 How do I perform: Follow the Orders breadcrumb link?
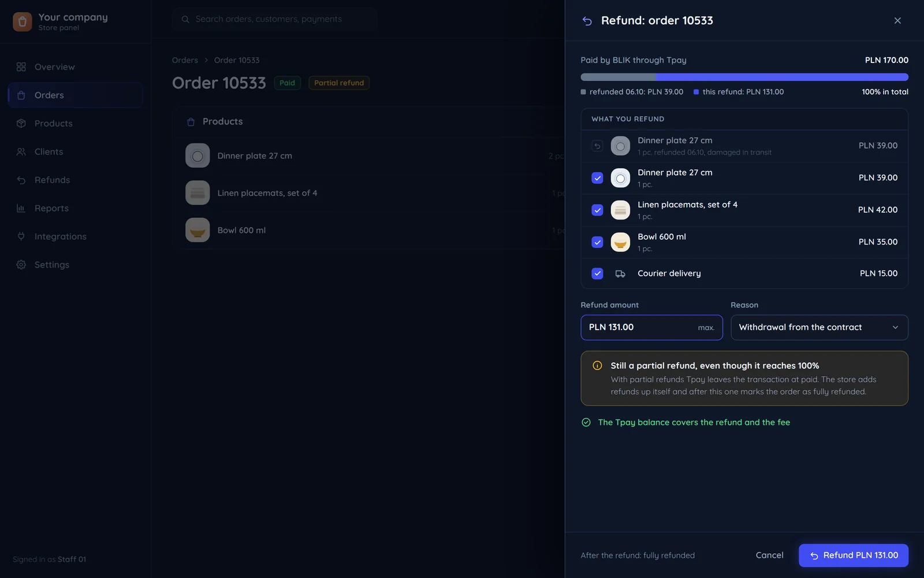point(185,60)
